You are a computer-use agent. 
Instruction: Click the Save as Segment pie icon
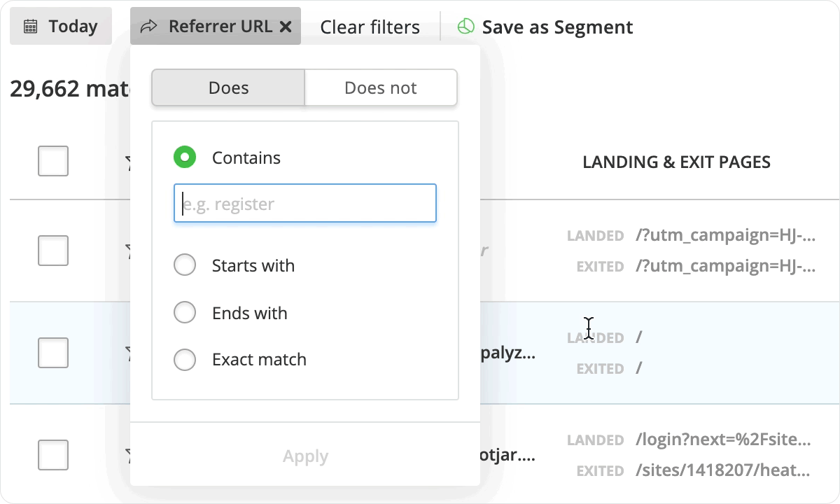pos(465,27)
